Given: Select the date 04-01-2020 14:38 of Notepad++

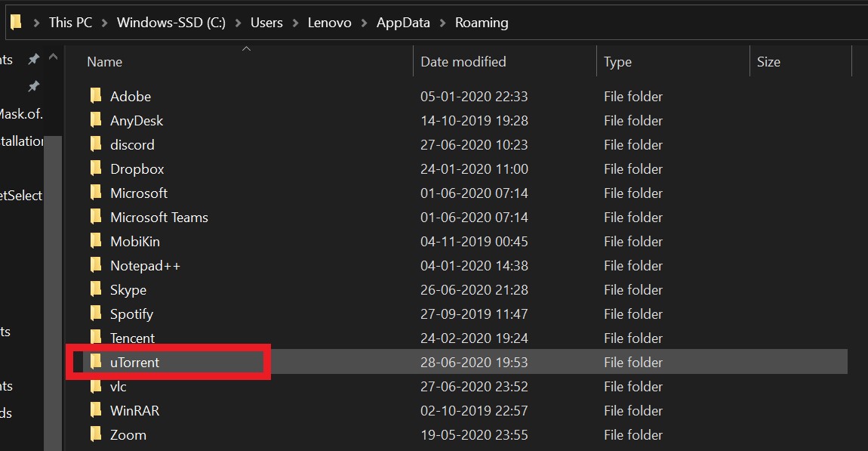Looking at the screenshot, I should click(474, 265).
